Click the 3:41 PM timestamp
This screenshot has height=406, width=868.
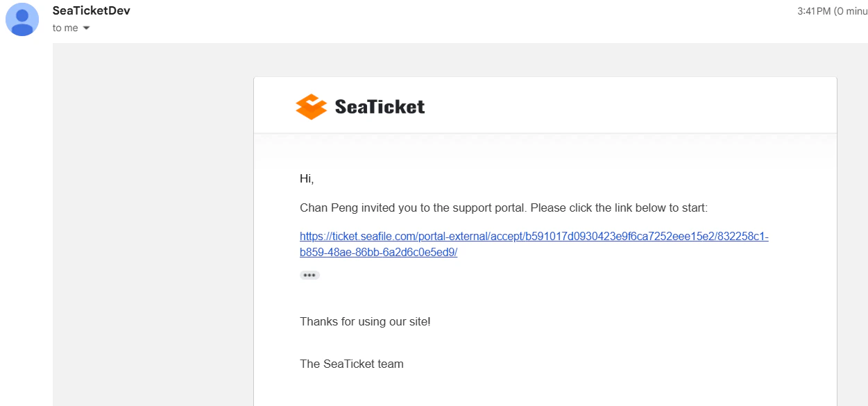[x=814, y=11]
